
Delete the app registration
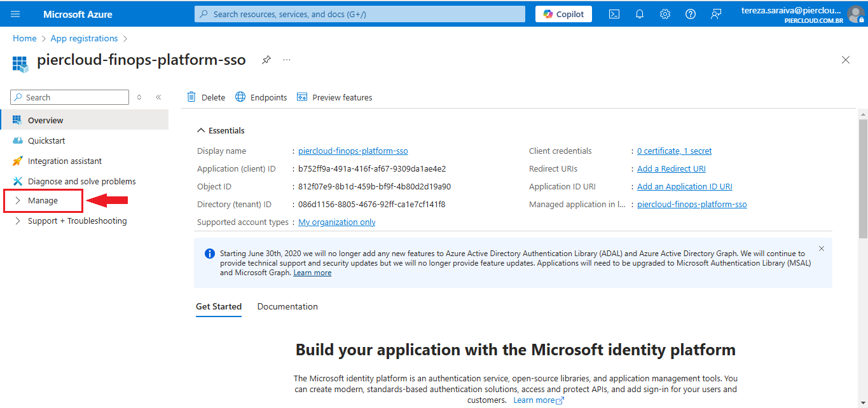tap(206, 97)
